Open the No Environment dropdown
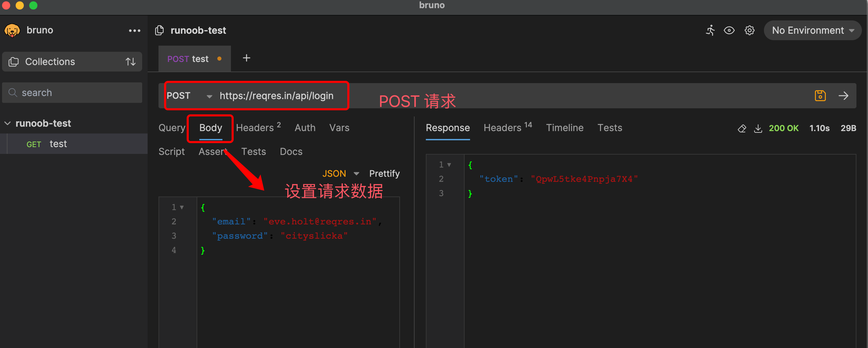 click(812, 30)
